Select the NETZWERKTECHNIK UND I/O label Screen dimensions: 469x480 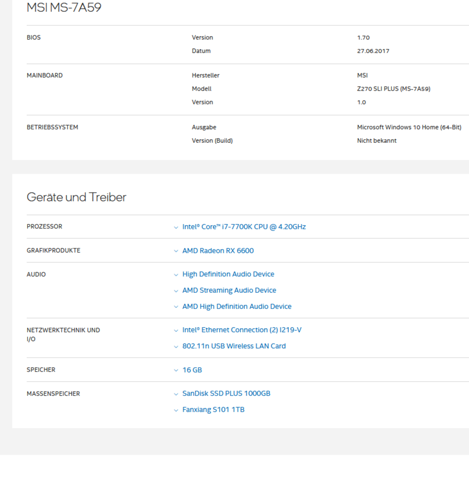(x=63, y=334)
